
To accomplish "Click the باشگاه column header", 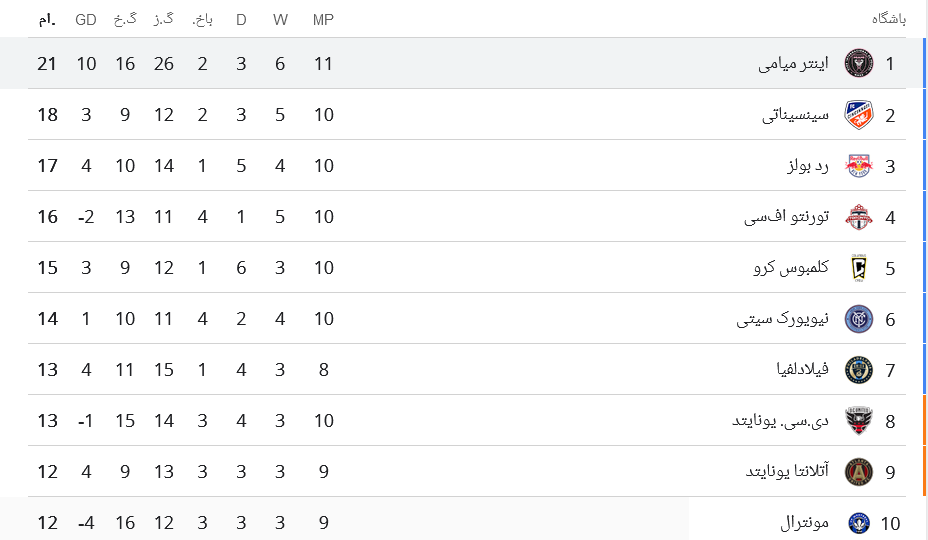I will coord(888,20).
